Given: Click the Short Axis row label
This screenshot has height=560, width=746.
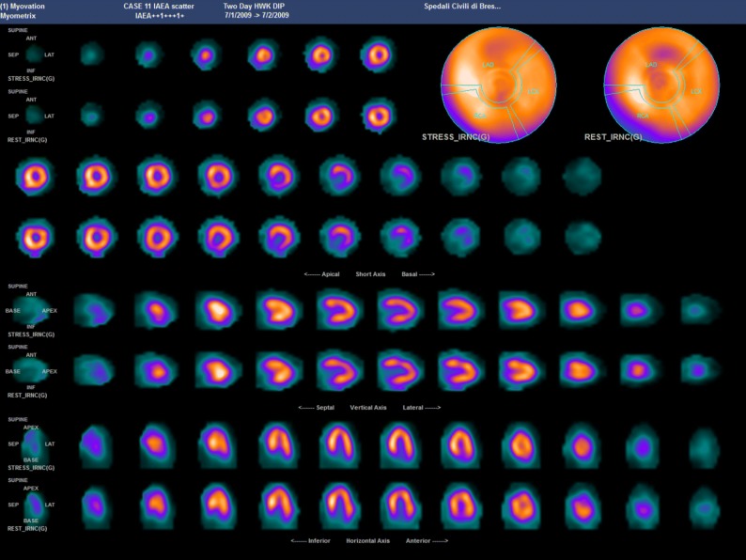Looking at the screenshot, I should [373, 274].
